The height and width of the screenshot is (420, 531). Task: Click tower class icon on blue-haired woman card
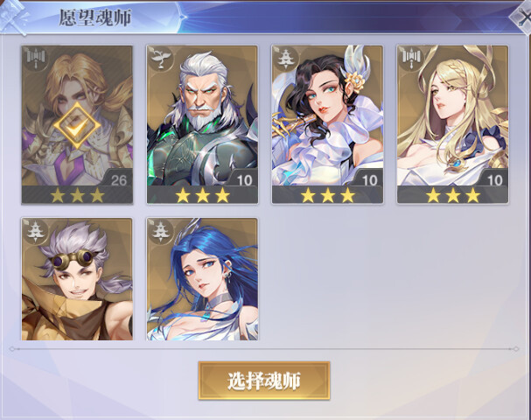161,231
